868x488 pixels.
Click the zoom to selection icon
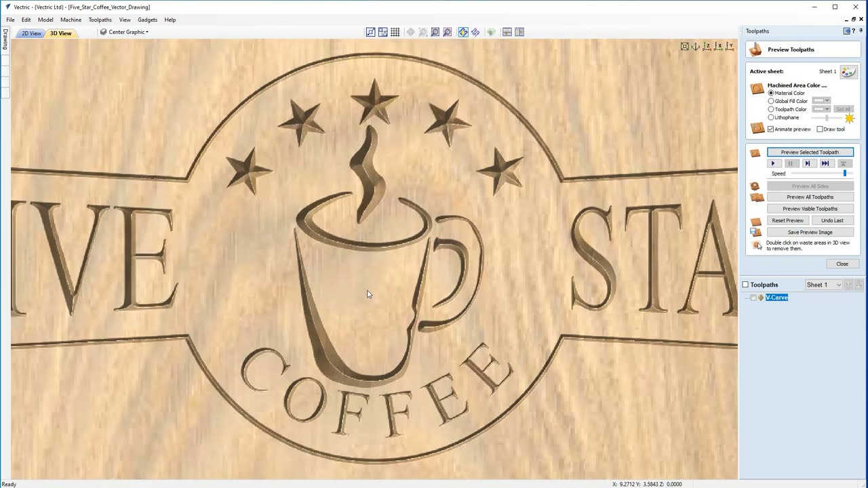point(448,32)
